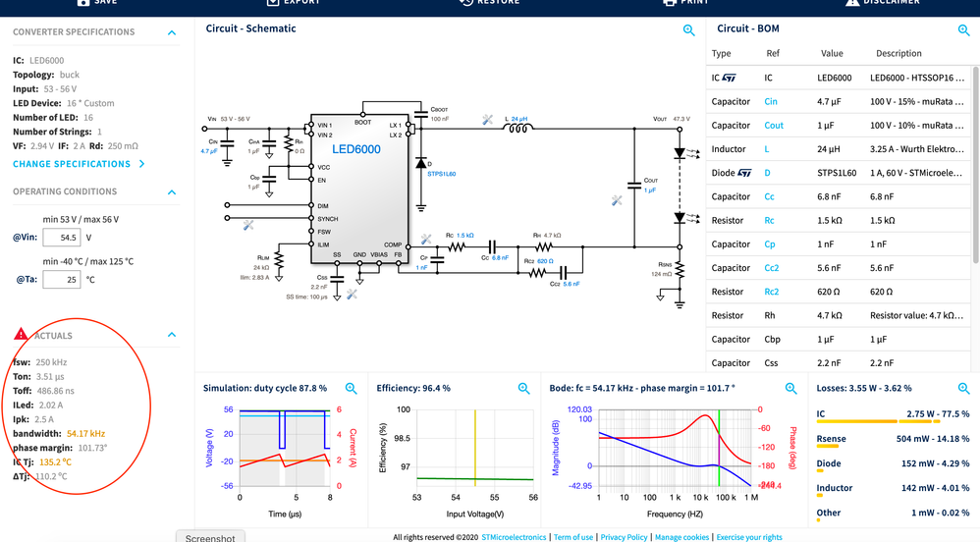Click the Print icon in the top bar
Image resolution: width=980 pixels, height=542 pixels.
click(x=670, y=2)
